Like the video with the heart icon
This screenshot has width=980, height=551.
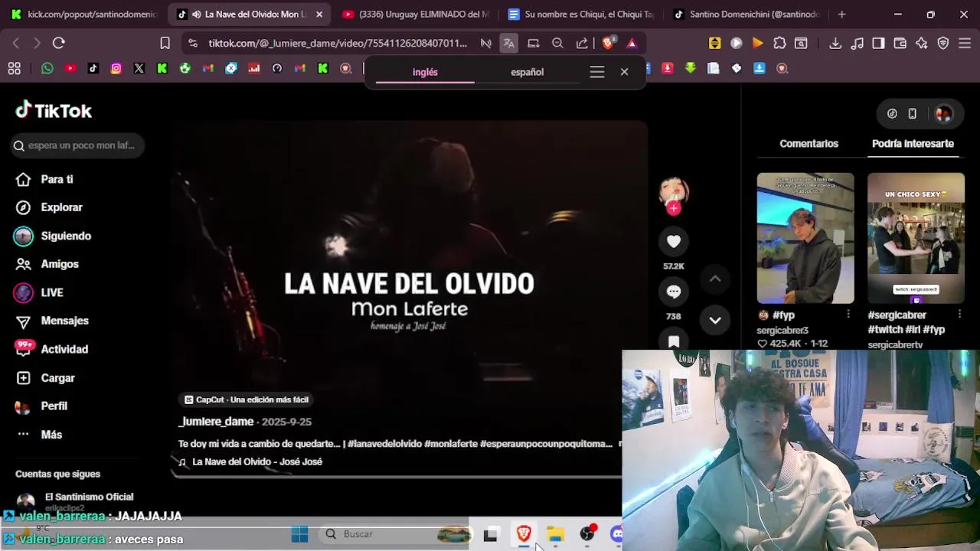674,242
